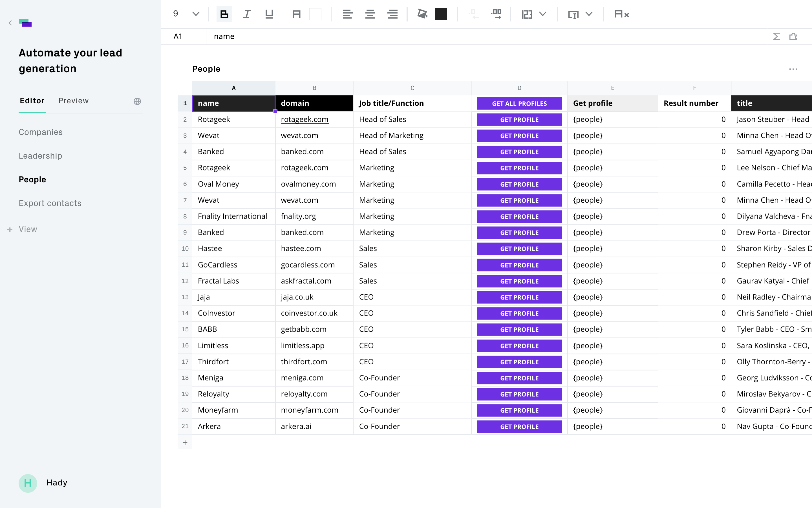Image resolution: width=812 pixels, height=508 pixels.
Task: Expand the input element dropdown arrow
Action: click(x=589, y=14)
